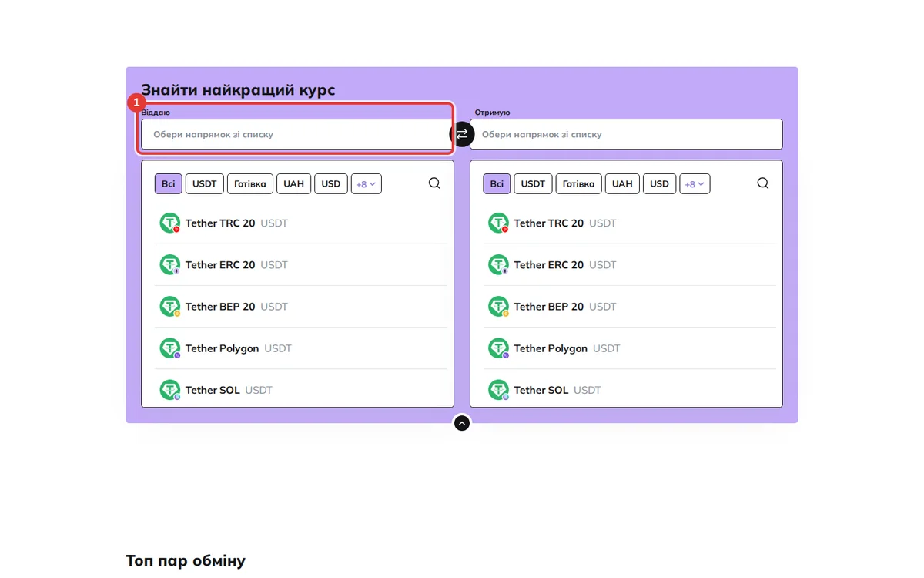This screenshot has width=924, height=578.
Task: Filter Отримую list by Готівка
Action: [579, 184]
